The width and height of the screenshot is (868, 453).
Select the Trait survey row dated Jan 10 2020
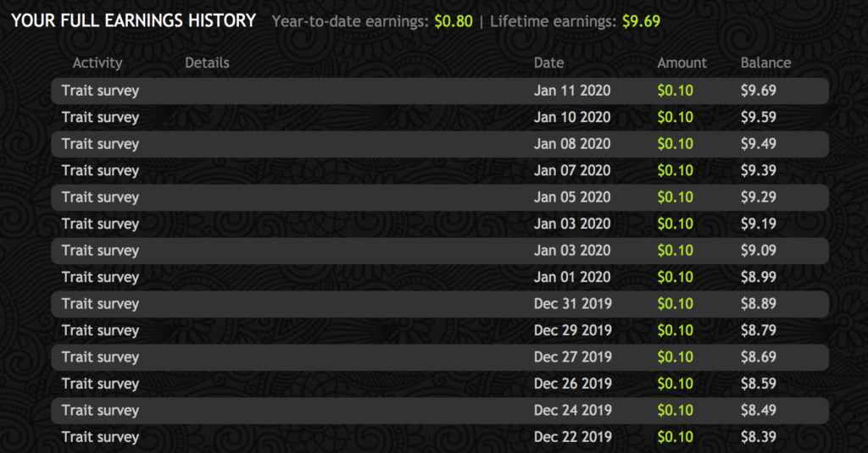point(440,117)
